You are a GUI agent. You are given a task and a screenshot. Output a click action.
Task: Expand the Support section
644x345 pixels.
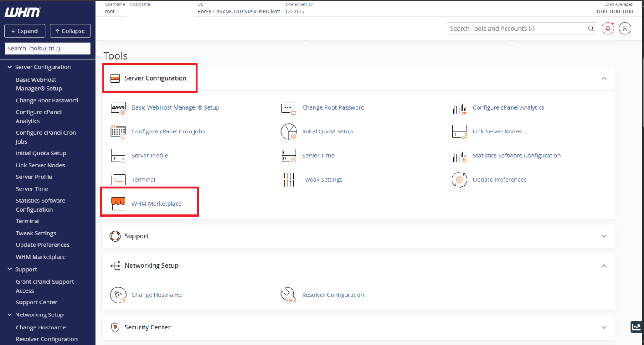(604, 236)
